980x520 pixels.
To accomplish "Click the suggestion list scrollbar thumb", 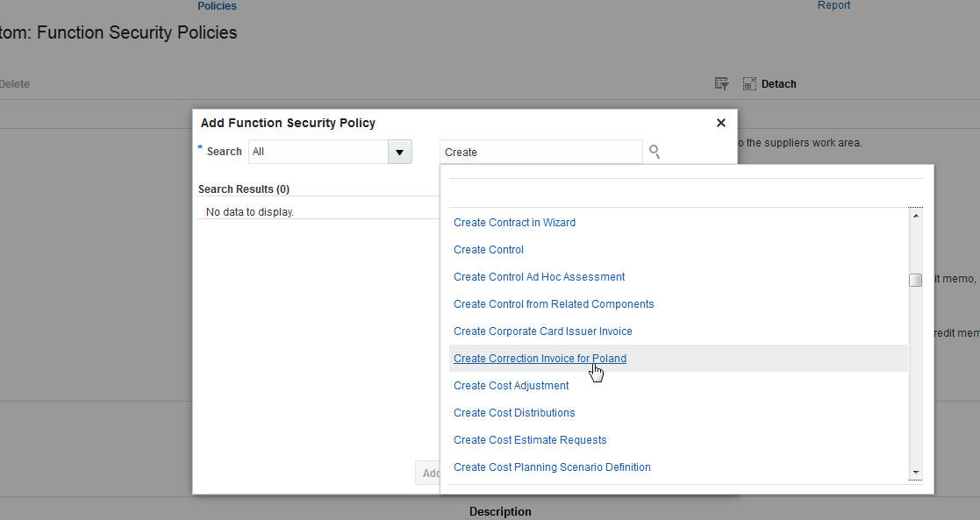I will pyautogui.click(x=916, y=281).
